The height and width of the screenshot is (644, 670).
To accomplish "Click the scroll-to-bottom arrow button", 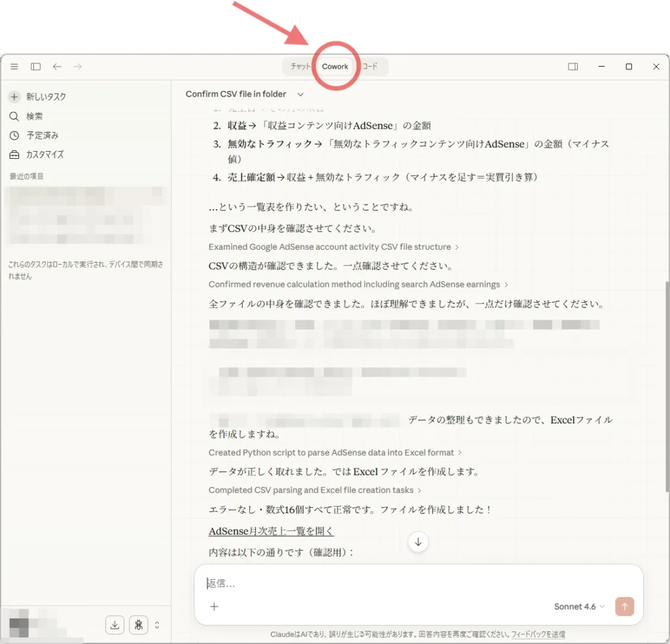I will click(418, 542).
